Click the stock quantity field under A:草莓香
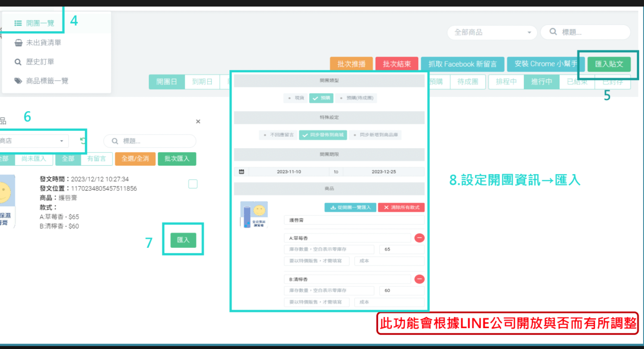The image size is (644, 349). click(x=329, y=249)
